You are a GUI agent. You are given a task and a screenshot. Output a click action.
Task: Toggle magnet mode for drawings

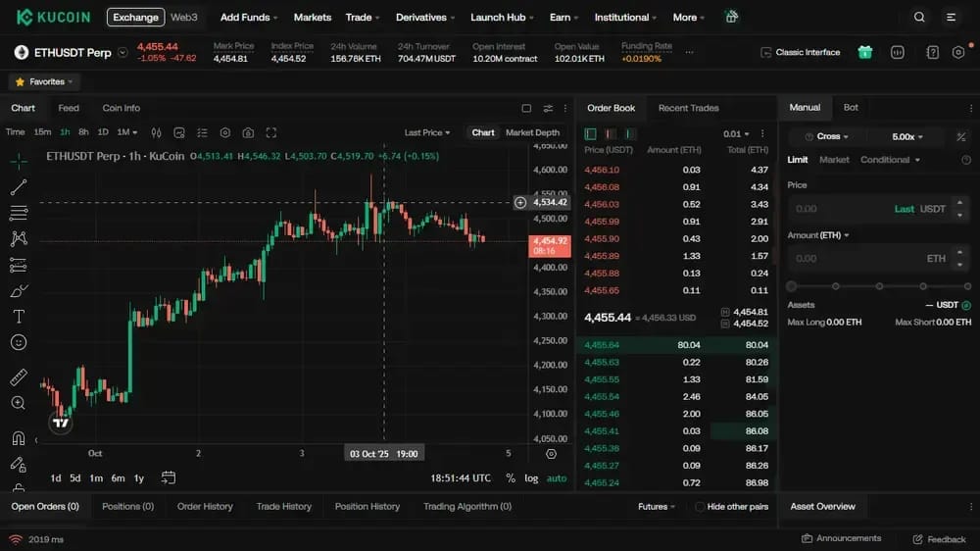tap(19, 438)
